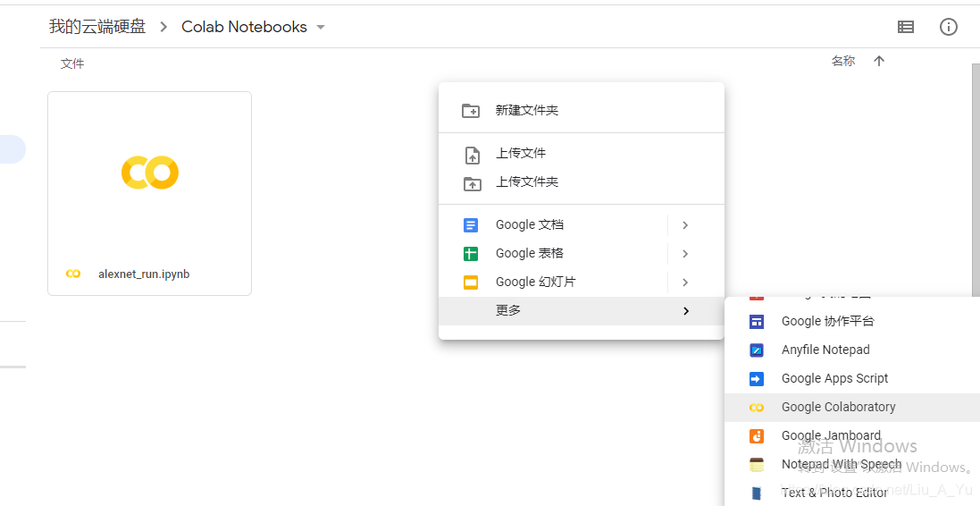Click the yellow Google Slides icon

pos(471,283)
